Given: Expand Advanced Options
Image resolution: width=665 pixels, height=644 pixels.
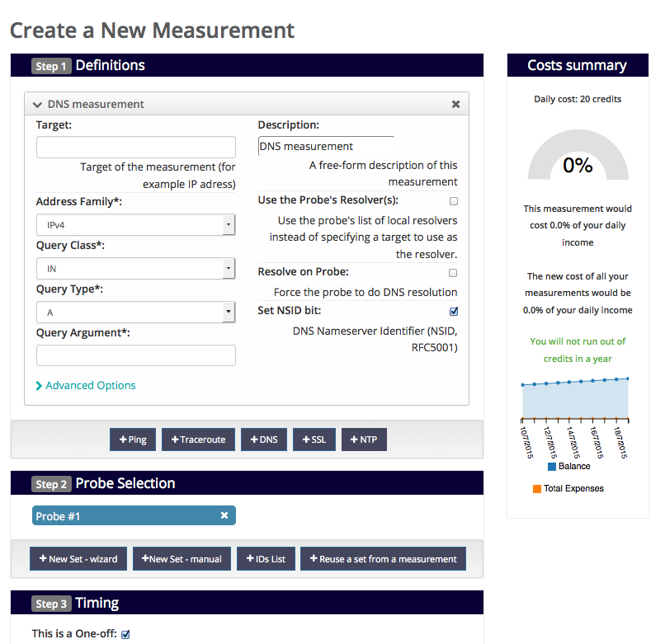Looking at the screenshot, I should [86, 385].
